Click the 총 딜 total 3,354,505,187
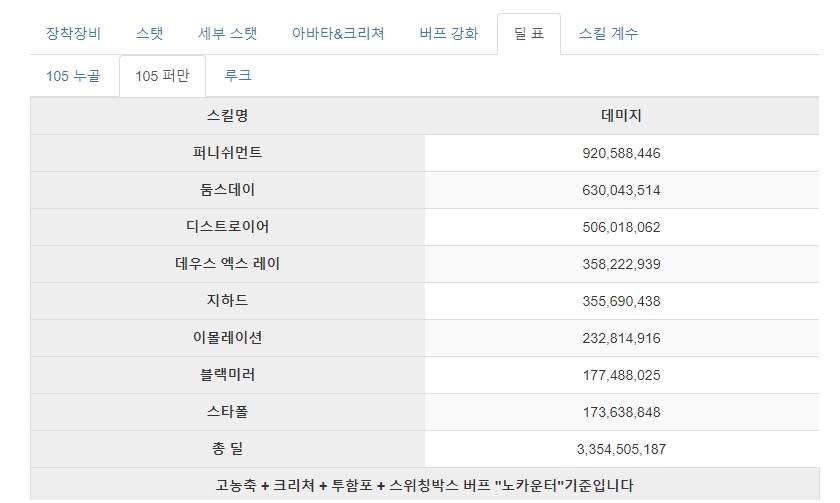 click(621, 449)
